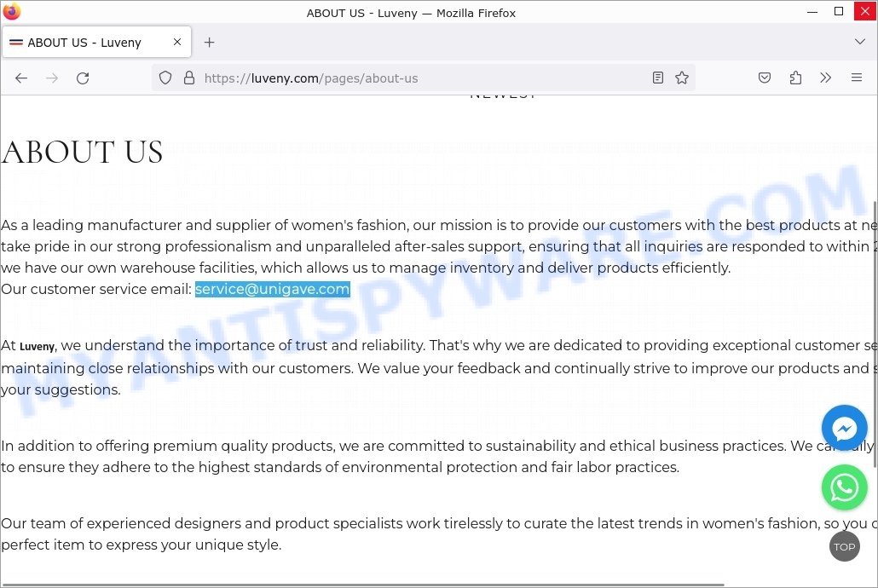Open WhatsApp chat button

pyautogui.click(x=845, y=487)
